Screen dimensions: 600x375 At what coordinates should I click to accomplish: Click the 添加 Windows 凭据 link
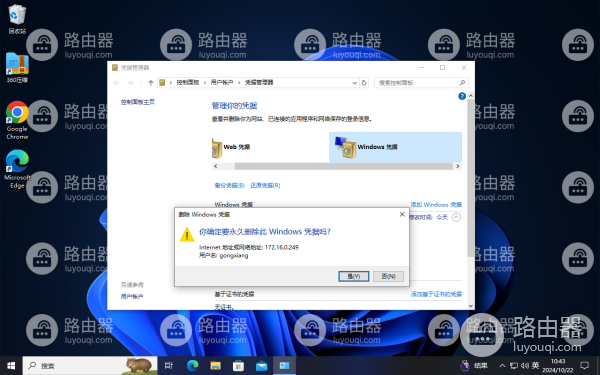(x=436, y=205)
